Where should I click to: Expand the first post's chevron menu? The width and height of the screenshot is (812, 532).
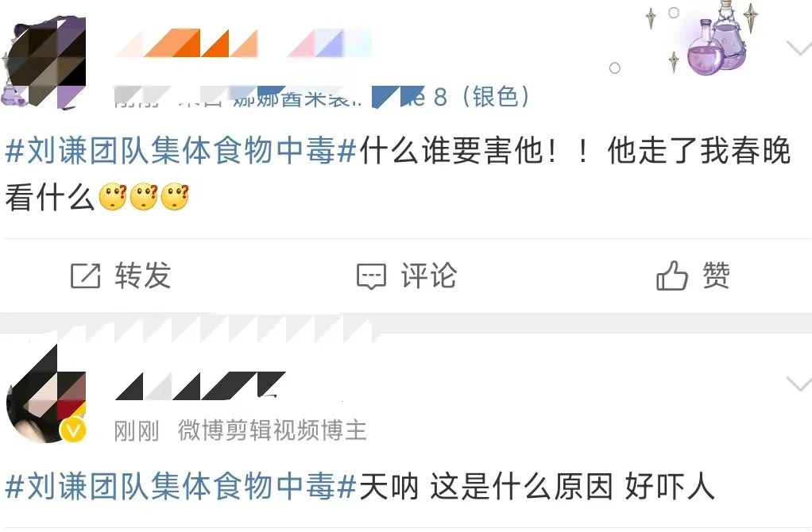[x=798, y=48]
